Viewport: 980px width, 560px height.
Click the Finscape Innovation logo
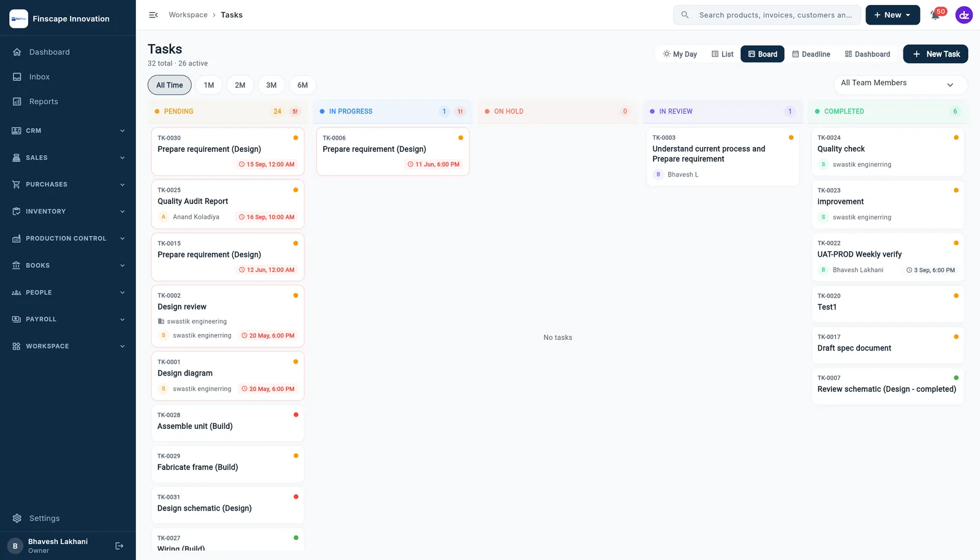(x=18, y=19)
